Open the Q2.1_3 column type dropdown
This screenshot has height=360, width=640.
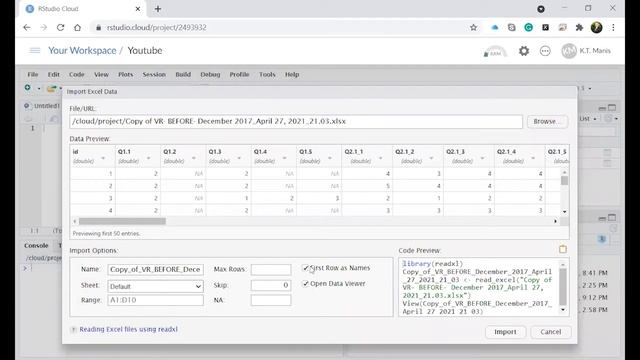(x=482, y=158)
